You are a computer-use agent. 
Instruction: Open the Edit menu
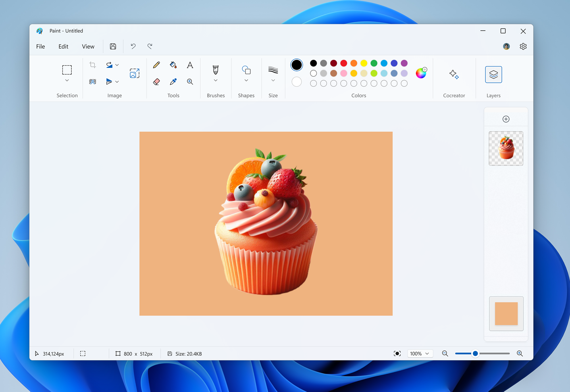tap(63, 46)
